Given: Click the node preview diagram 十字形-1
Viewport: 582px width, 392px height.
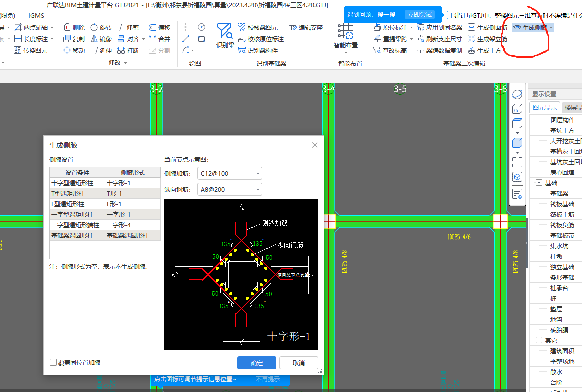Looking at the screenshot, I should click(241, 274).
